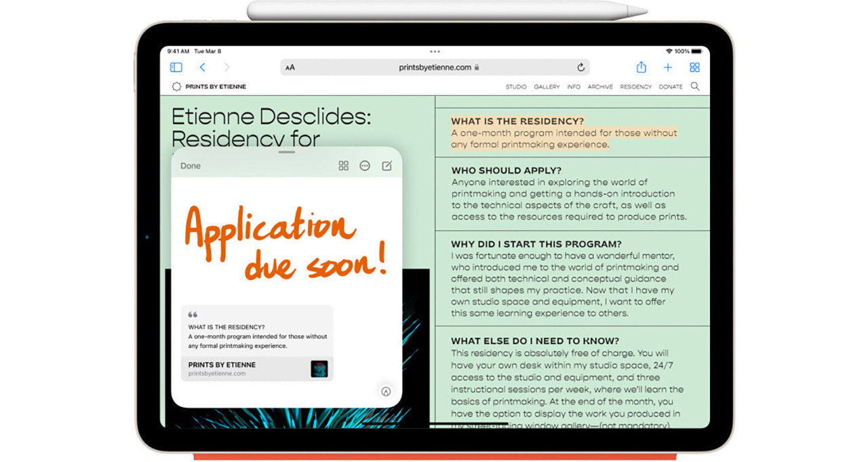
Task: Open Quick Note gallery grid view
Action: [343, 166]
